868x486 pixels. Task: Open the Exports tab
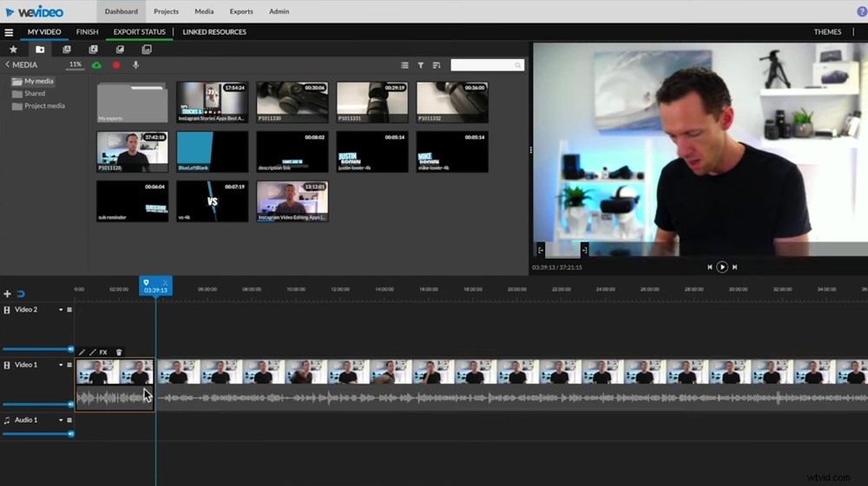pyautogui.click(x=241, y=11)
